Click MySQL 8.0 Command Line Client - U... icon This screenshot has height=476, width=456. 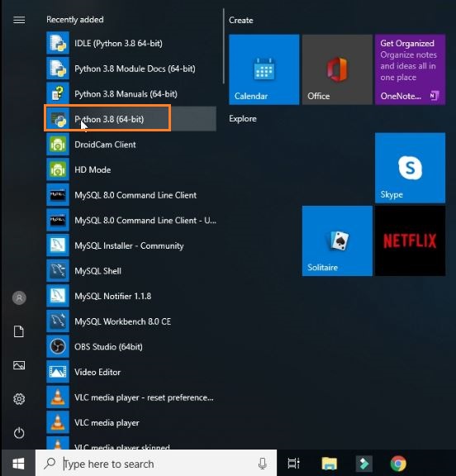58,220
